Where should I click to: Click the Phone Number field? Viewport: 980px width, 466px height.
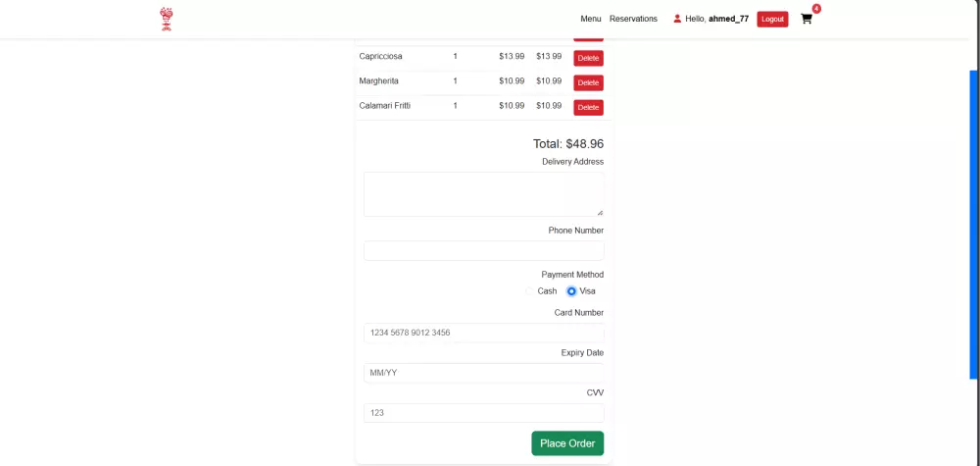click(484, 251)
